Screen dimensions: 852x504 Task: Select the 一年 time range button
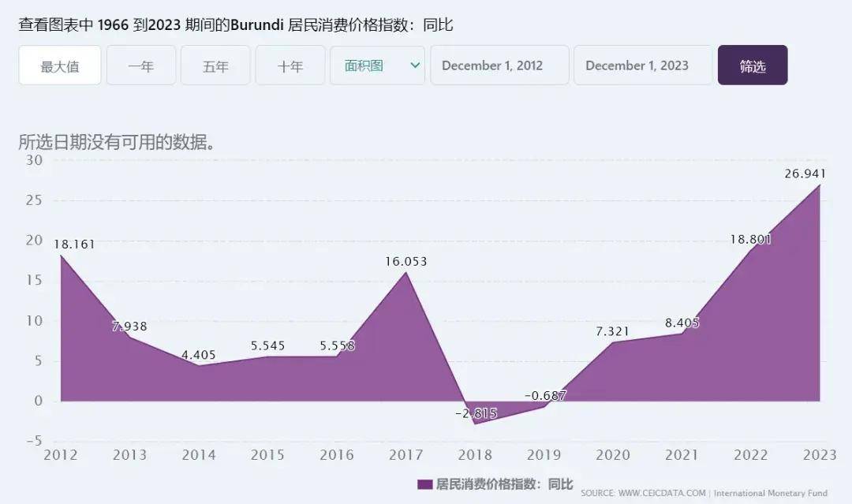click(140, 65)
